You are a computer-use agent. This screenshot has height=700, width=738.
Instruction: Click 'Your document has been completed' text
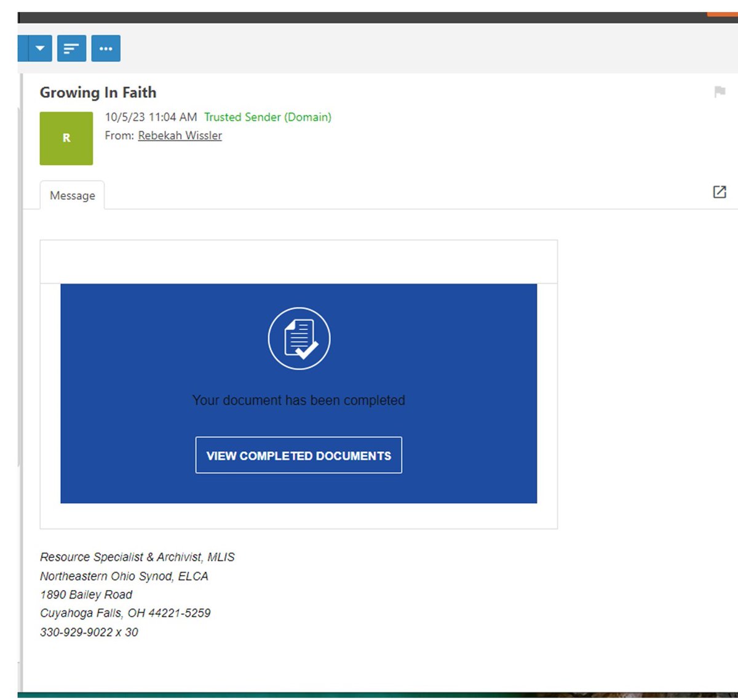(299, 400)
